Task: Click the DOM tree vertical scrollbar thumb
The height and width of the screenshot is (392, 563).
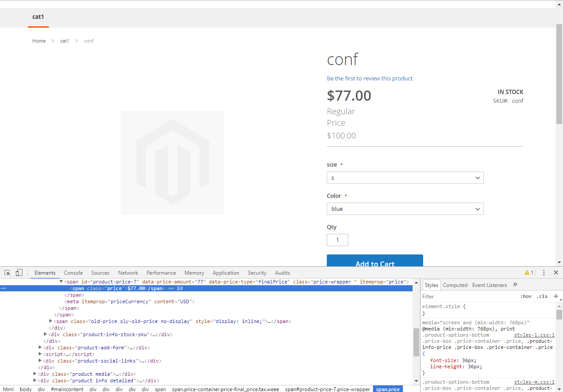Action: pos(416,342)
